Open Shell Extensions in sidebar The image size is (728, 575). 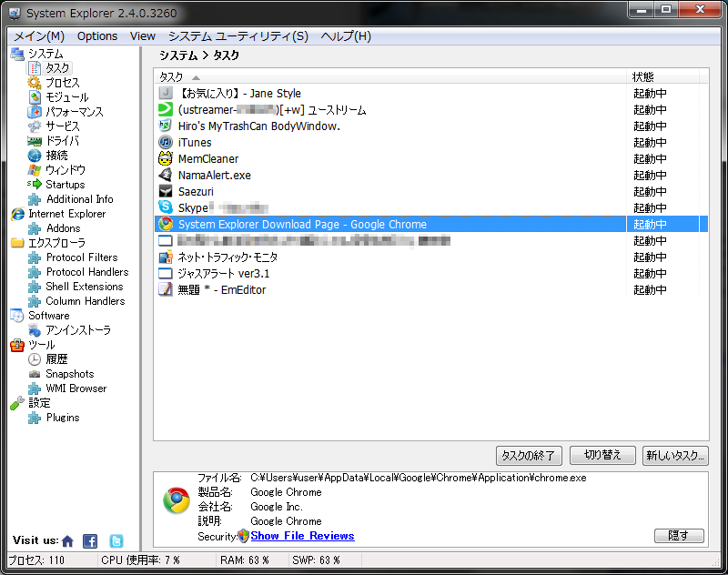pyautogui.click(x=85, y=287)
